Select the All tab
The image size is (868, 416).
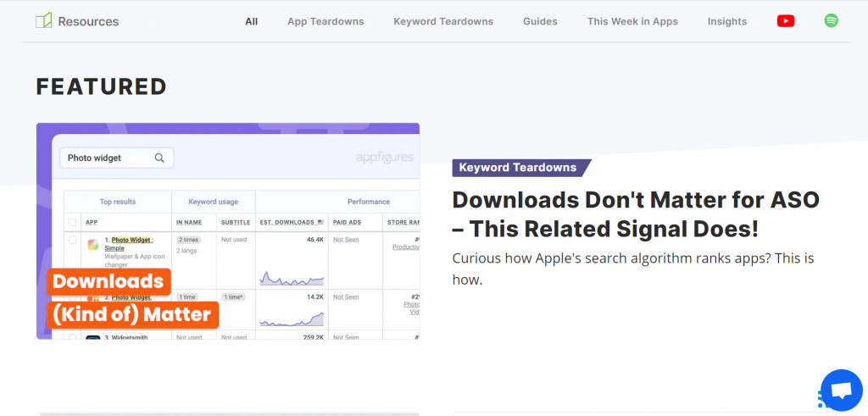point(251,21)
